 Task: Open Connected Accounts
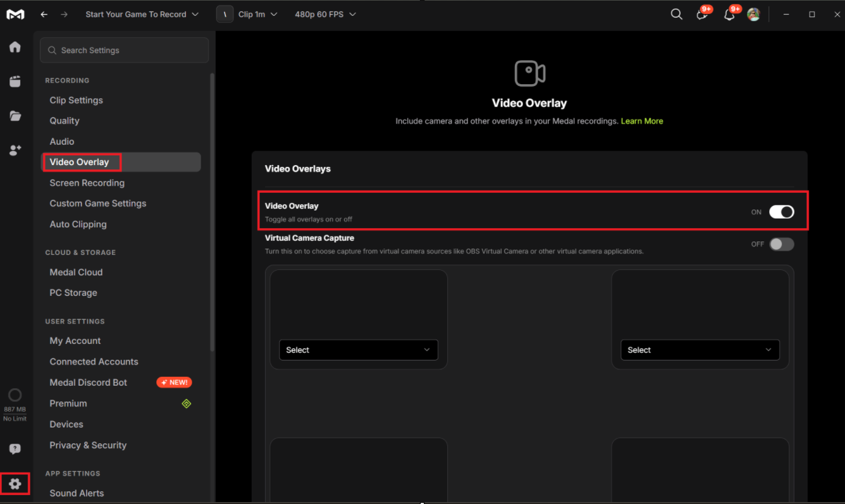click(121, 362)
